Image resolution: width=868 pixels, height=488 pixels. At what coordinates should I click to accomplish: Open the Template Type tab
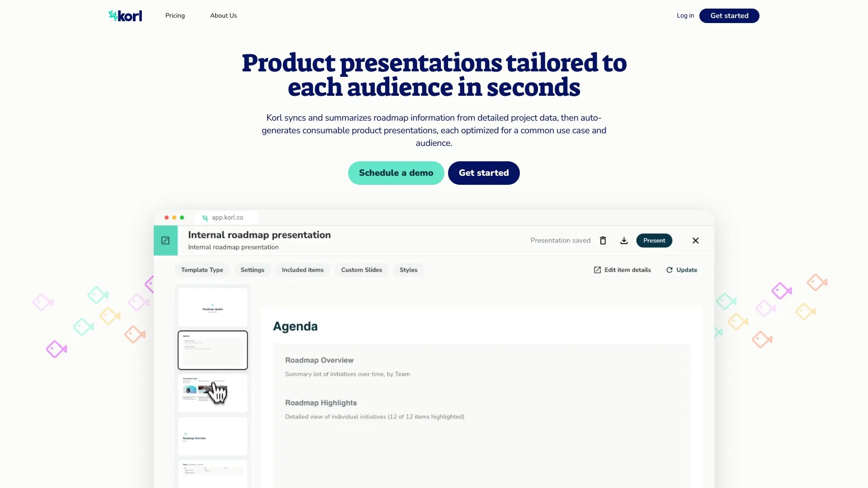tap(202, 270)
